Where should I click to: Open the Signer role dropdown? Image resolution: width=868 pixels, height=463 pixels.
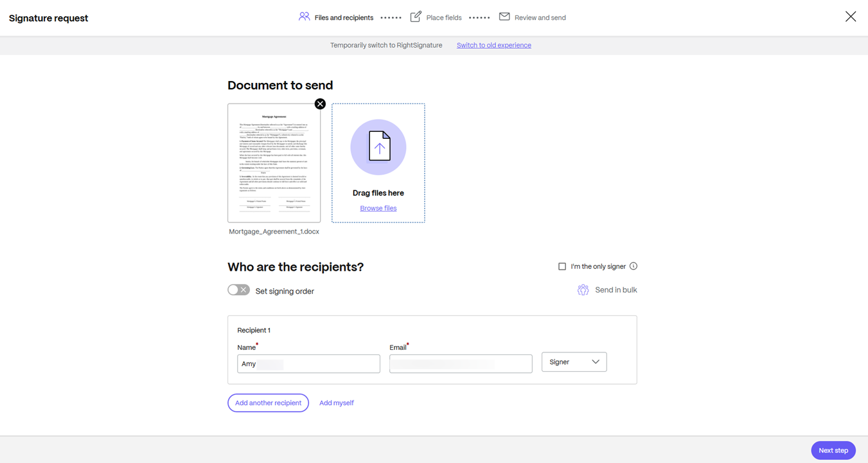(x=574, y=361)
